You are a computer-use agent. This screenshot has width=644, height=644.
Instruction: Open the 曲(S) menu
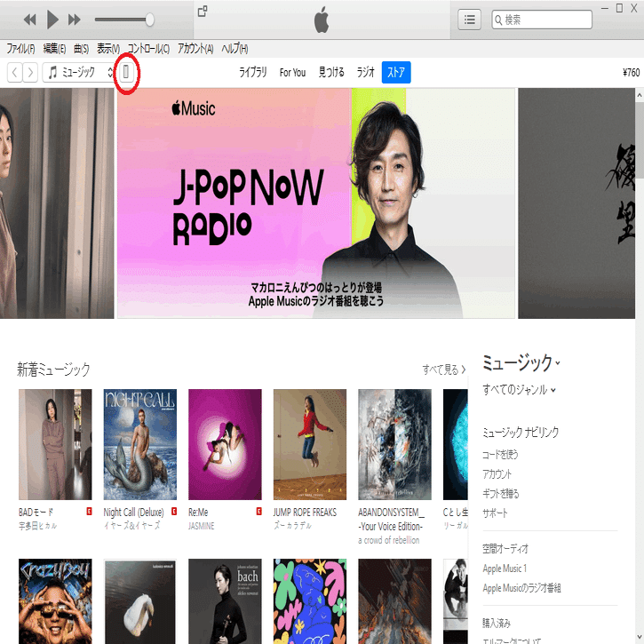81,49
